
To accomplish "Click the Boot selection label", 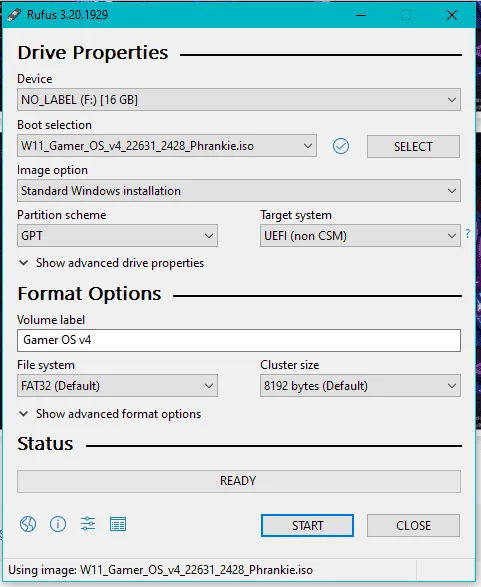I will (x=55, y=125).
